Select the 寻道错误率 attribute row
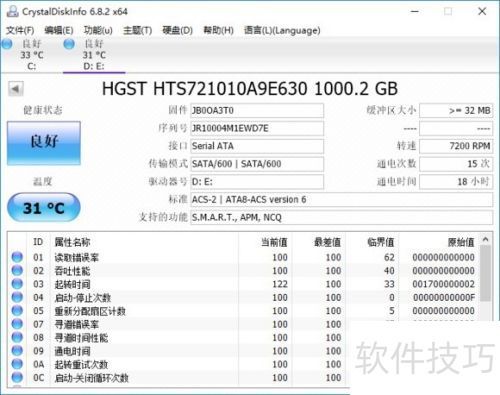 [x=179, y=324]
